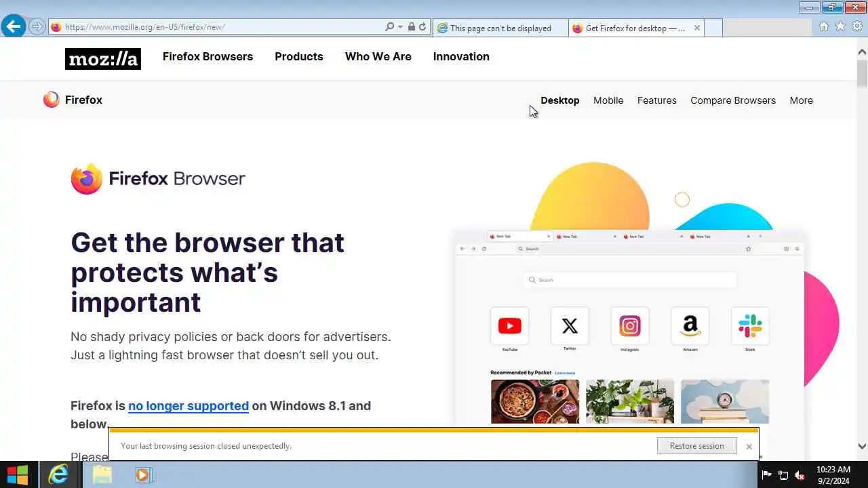Viewport: 868px width, 488px height.
Task: Switch to 'This page can't be displayed' tab
Action: (500, 28)
